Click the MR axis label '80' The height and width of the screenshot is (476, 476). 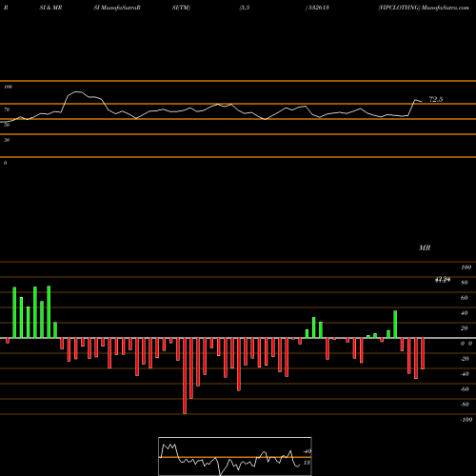click(465, 283)
